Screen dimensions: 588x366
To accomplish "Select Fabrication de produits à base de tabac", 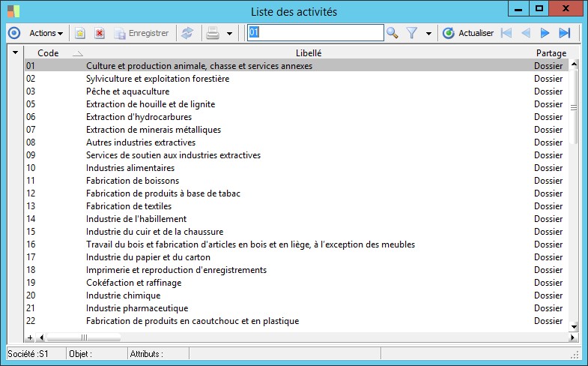I will 297,193.
